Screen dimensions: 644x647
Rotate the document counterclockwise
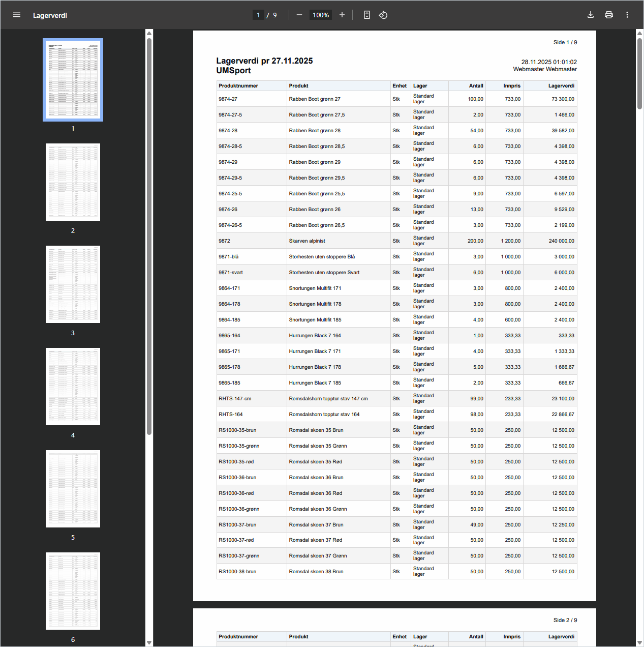[383, 15]
